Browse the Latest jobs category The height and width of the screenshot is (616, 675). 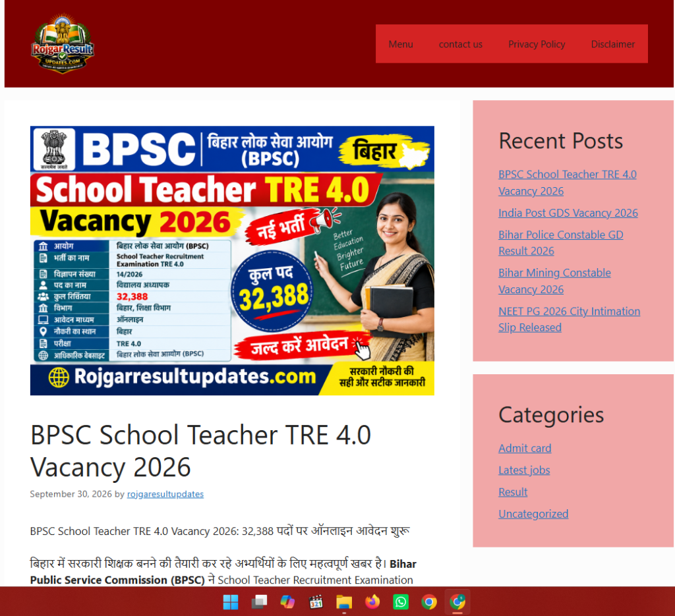[x=524, y=470]
